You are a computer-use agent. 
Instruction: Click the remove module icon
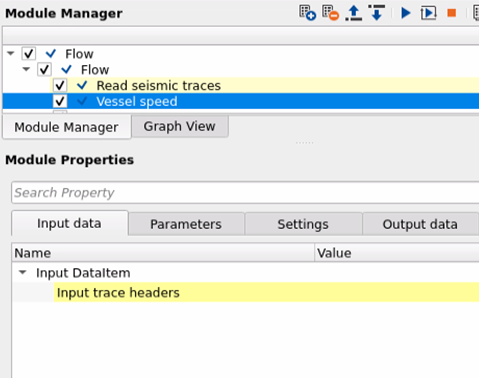(x=330, y=13)
